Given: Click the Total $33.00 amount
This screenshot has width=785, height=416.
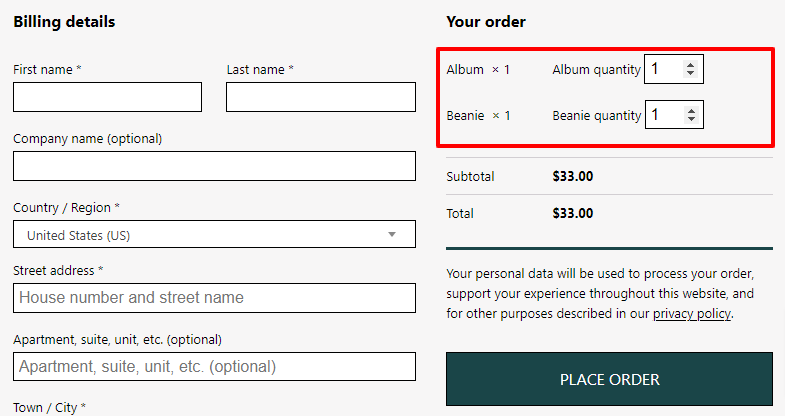Looking at the screenshot, I should [573, 213].
